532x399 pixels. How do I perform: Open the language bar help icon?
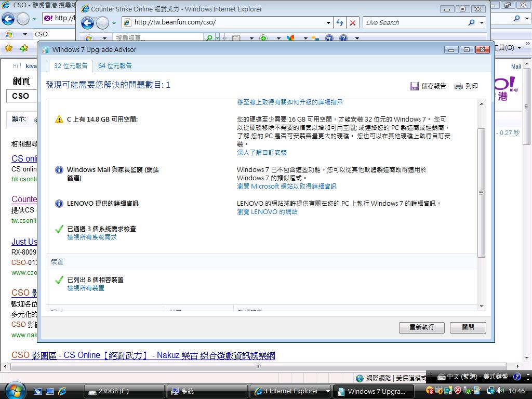coord(517,377)
